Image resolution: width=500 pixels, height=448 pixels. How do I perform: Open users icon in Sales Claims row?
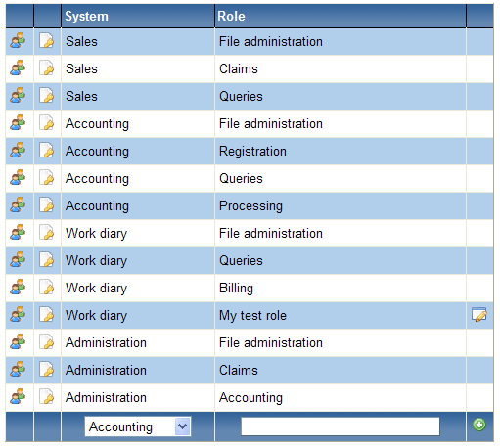pos(18,68)
